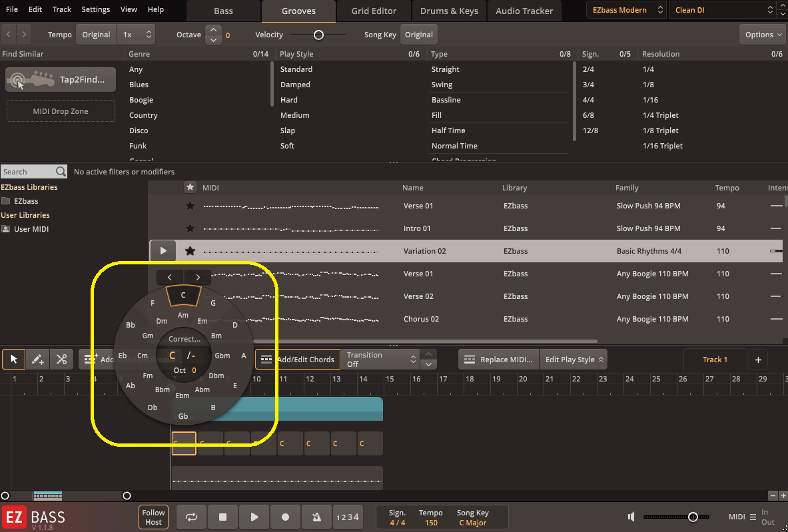Click the Tap2Find bass icon button
This screenshot has height=532, width=788.
pos(61,79)
